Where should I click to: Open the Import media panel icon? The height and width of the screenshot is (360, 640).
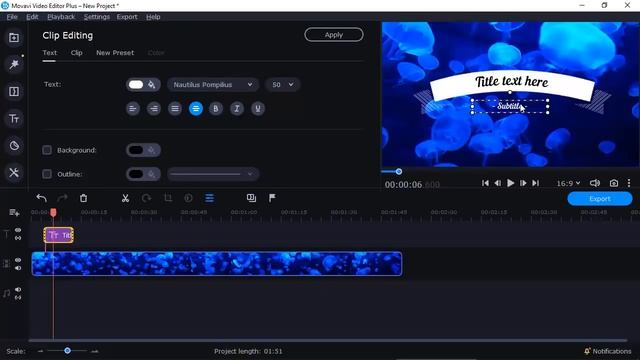pyautogui.click(x=14, y=38)
